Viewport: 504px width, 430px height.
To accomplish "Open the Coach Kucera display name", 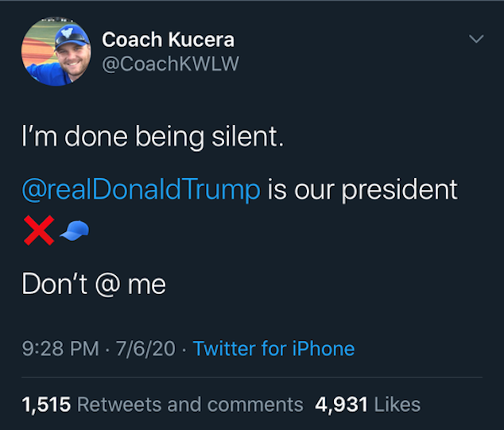I will 168,40.
